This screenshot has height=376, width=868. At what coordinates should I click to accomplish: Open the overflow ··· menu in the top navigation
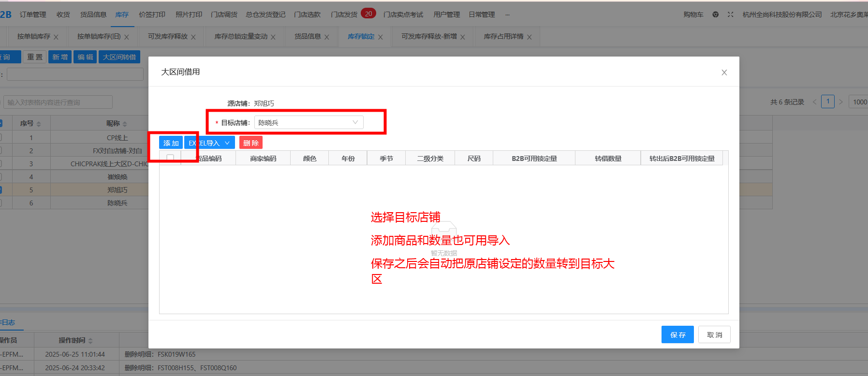[507, 14]
